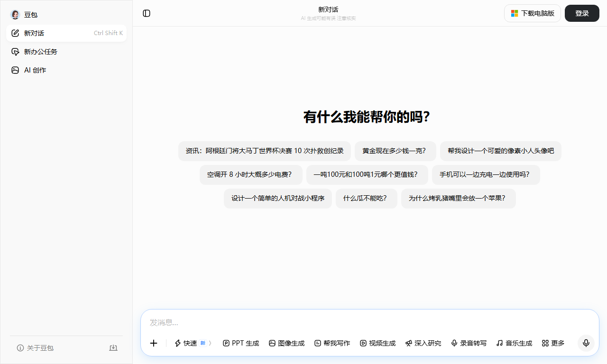Viewport: 607px width, 364px height.
Task: Pick the 黄金现在多少钱一克 suggestion
Action: [395, 151]
